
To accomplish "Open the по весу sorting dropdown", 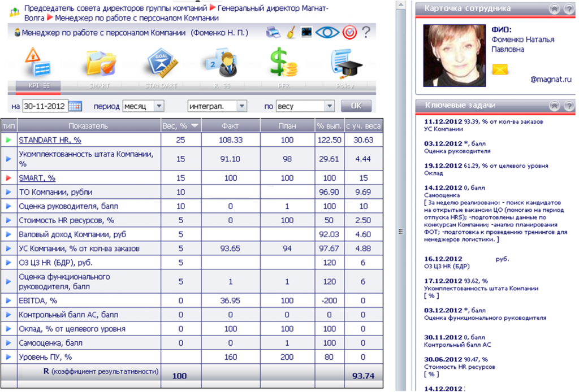I will point(305,106).
